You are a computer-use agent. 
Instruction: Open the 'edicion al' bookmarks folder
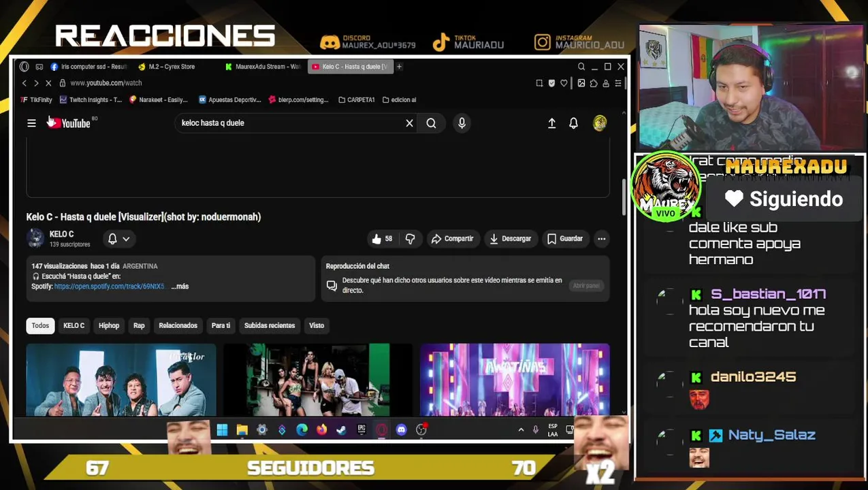click(x=399, y=100)
